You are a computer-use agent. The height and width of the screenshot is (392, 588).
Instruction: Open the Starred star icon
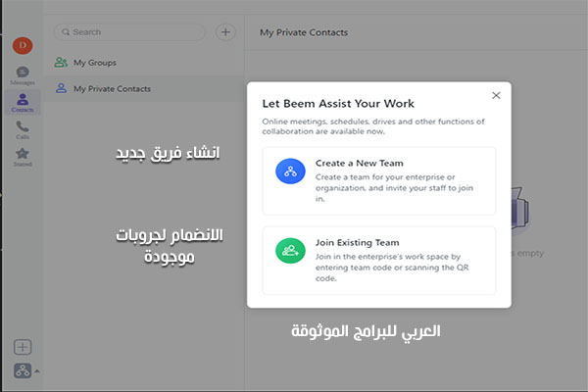tap(23, 157)
